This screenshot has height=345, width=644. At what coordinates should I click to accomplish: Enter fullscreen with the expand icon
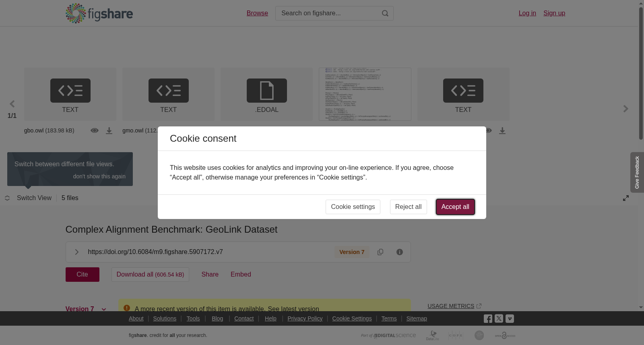pos(626,198)
